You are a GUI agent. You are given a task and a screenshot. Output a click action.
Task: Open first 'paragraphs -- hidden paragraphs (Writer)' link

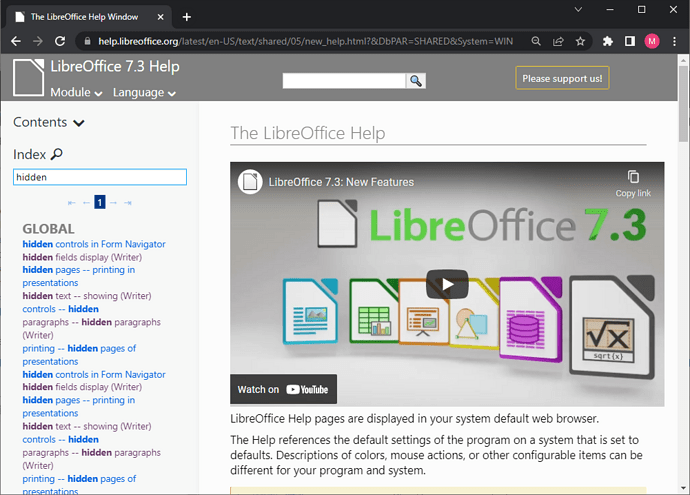pos(92,329)
